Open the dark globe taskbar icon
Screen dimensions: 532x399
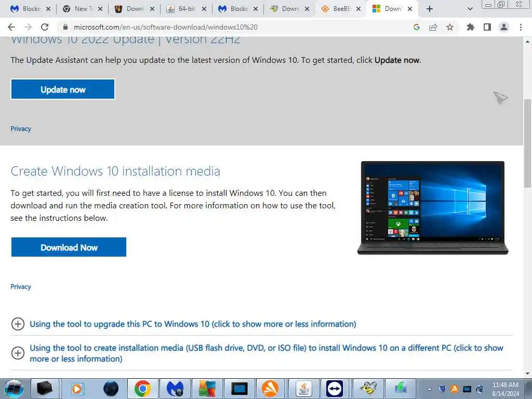(111, 389)
